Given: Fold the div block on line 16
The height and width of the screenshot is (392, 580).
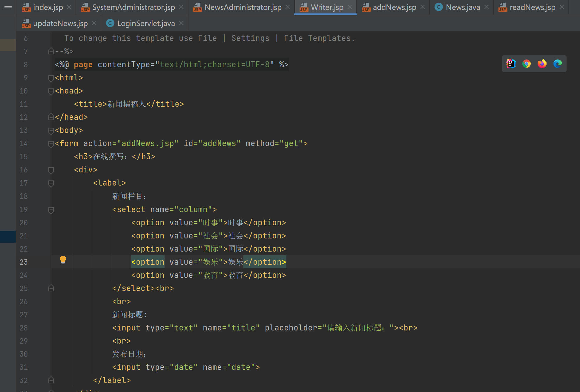Looking at the screenshot, I should tap(51, 170).
